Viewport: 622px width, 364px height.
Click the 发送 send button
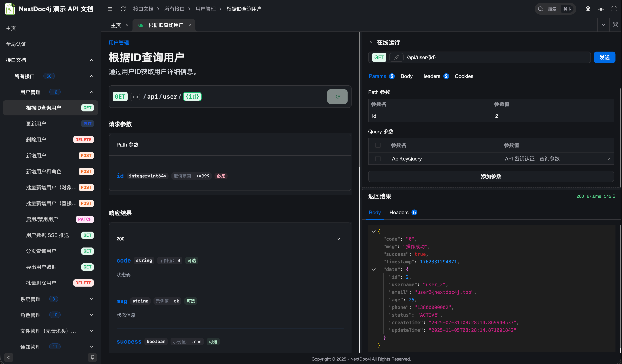(x=604, y=57)
